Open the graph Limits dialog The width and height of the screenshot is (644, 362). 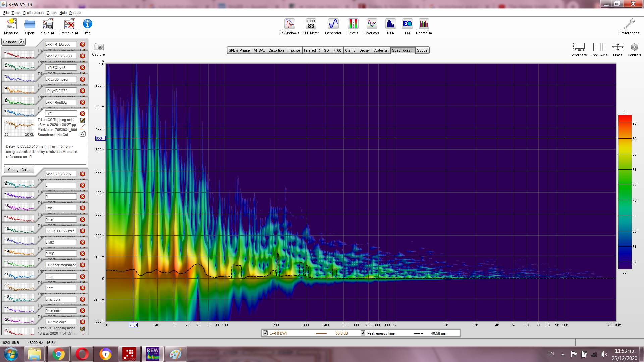[618, 47]
